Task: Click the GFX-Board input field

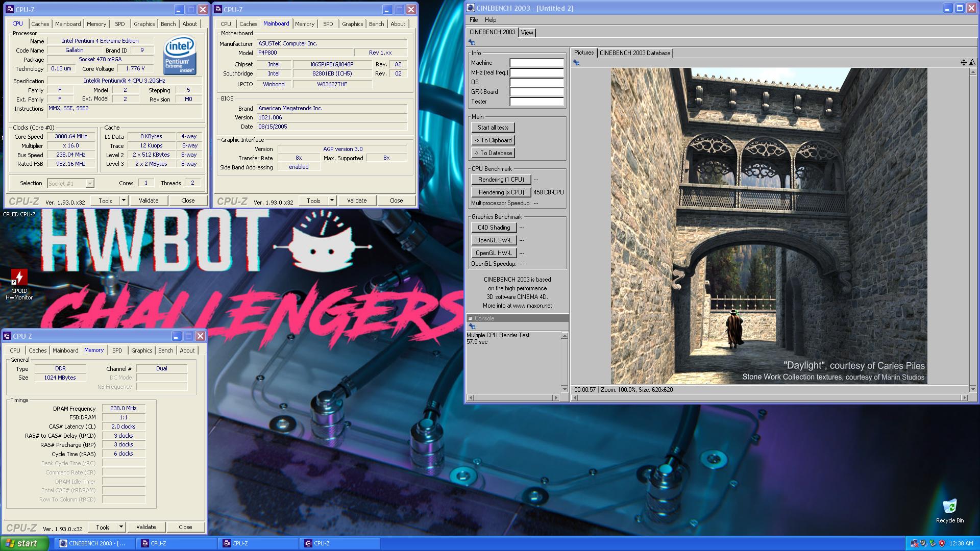Action: (x=537, y=92)
